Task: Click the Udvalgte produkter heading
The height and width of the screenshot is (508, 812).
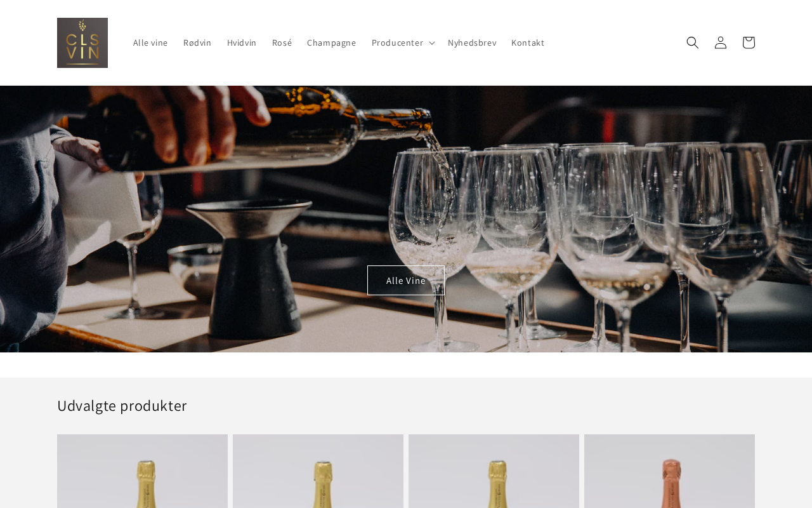Action: click(x=122, y=405)
